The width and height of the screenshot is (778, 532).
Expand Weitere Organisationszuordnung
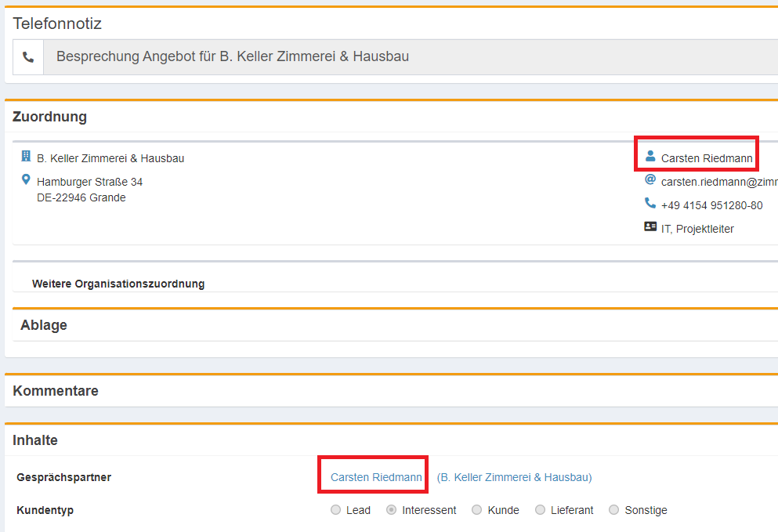[118, 284]
